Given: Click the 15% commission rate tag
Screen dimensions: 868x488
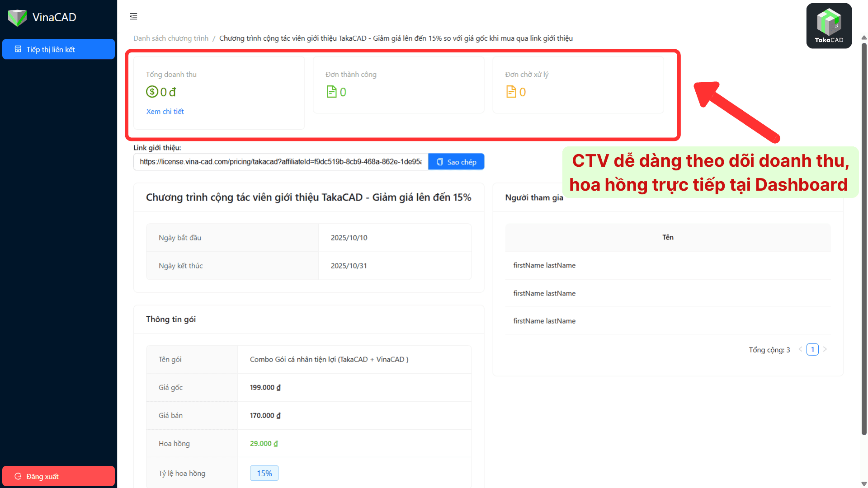Looking at the screenshot, I should [264, 473].
